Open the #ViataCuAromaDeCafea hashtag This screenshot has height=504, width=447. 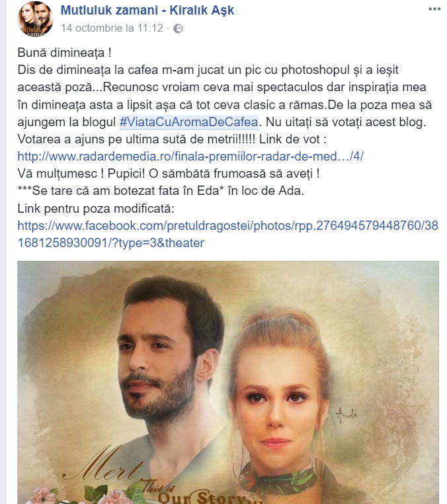pyautogui.click(x=188, y=122)
